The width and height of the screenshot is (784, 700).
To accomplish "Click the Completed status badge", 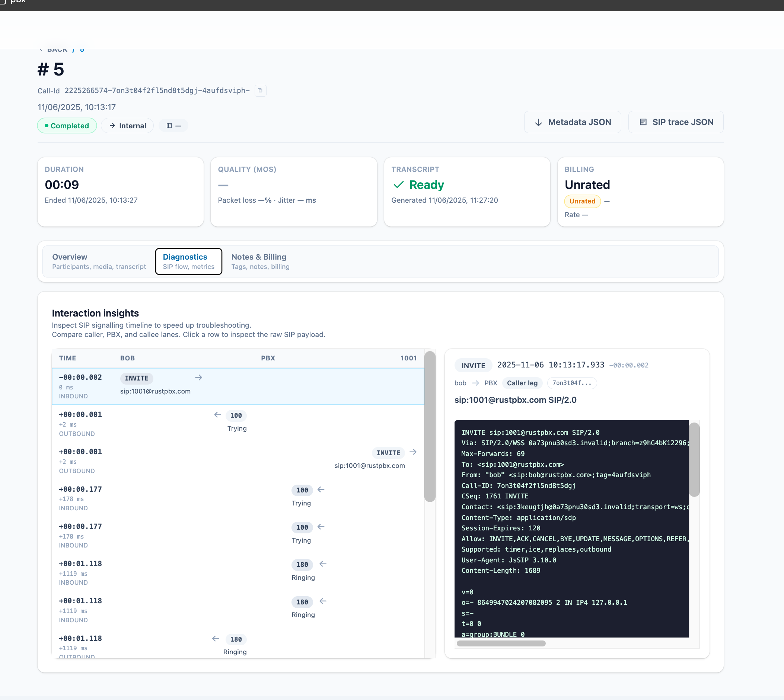I will tap(67, 126).
